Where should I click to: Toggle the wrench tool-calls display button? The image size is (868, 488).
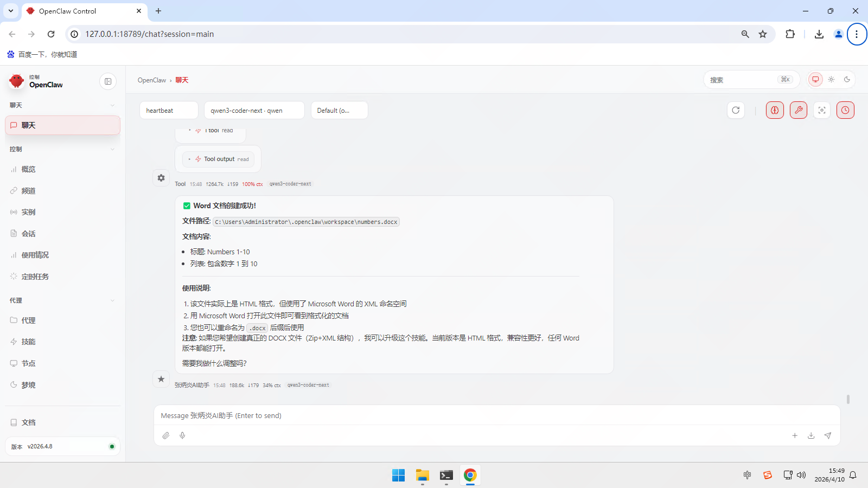point(798,110)
